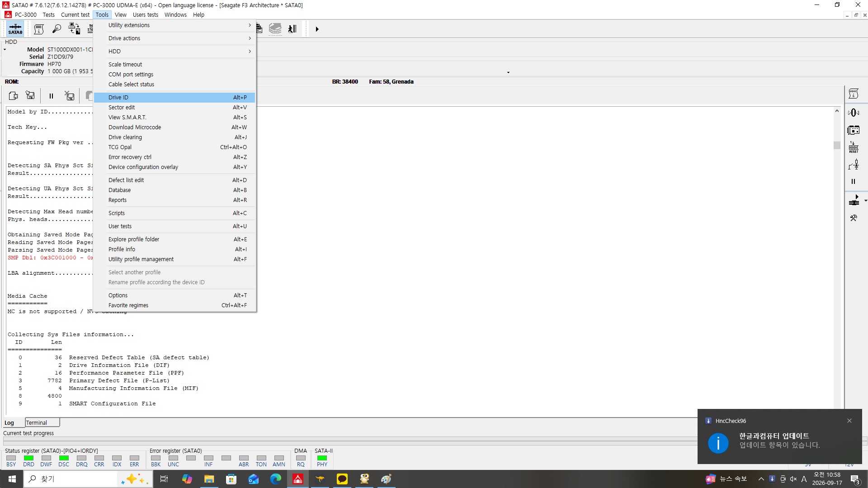This screenshot has height=488, width=868.
Task: Click the hammer and wrench tools icon
Action: [853, 218]
